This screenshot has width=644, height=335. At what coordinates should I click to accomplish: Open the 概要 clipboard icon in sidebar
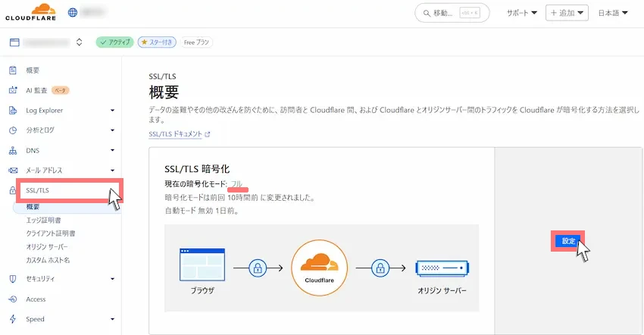13,70
